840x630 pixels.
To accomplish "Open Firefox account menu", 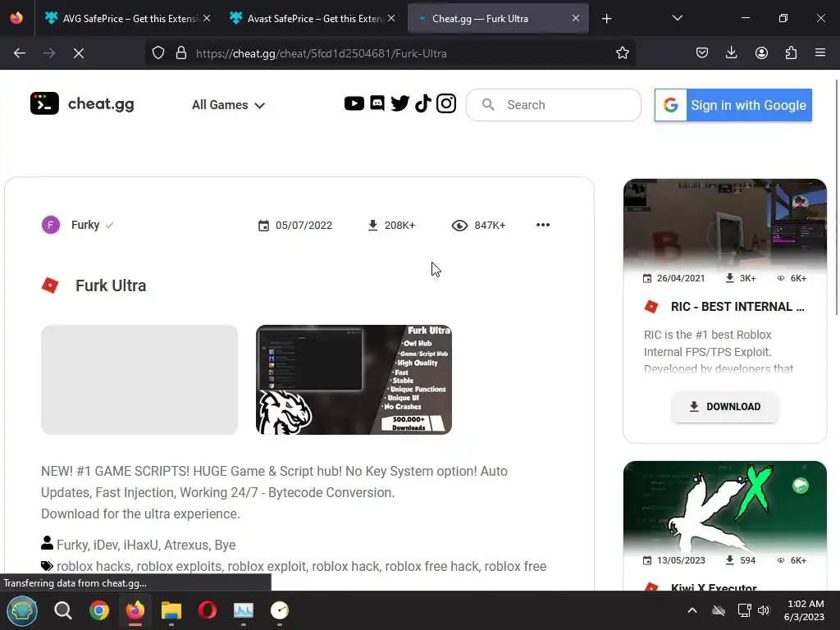I will point(761,53).
